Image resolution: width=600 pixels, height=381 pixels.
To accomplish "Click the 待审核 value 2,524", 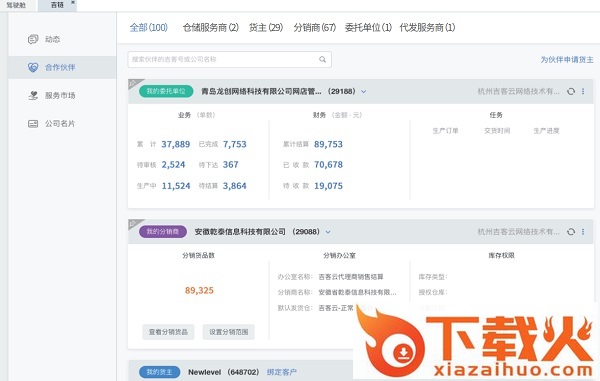I will point(173,164).
